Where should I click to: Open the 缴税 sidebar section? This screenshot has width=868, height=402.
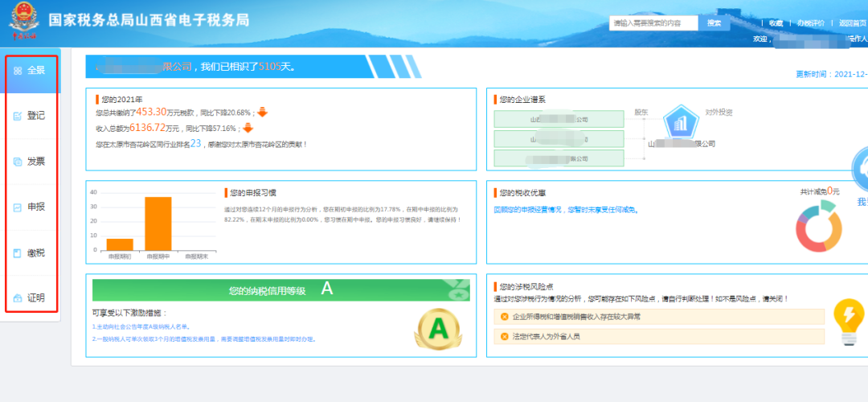tap(31, 253)
